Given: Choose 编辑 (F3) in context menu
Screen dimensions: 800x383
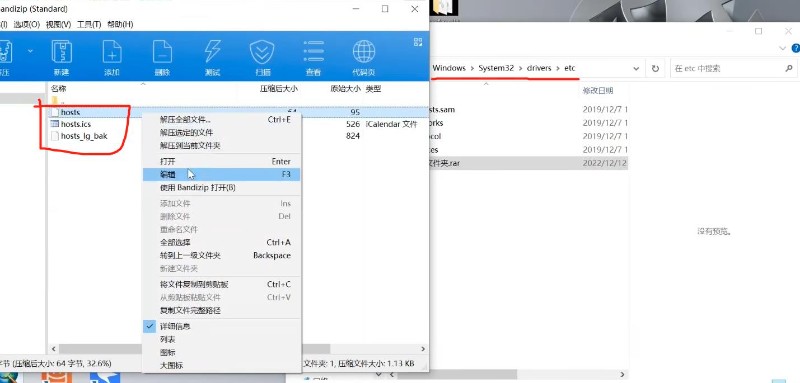Looking at the screenshot, I should [x=221, y=174].
